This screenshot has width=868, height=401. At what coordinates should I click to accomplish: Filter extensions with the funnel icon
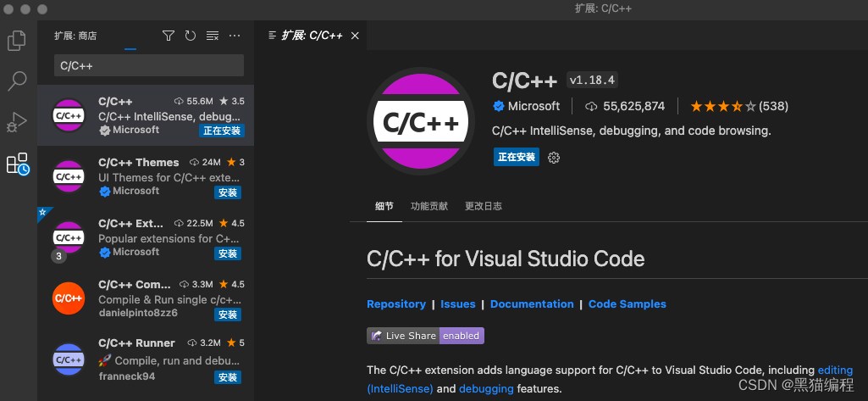pos(169,36)
